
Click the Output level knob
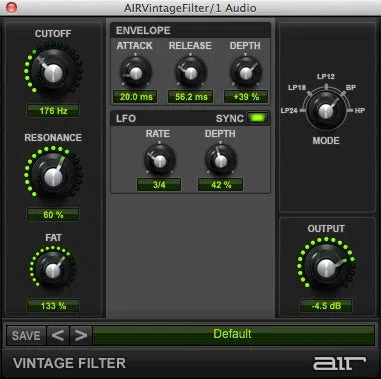pyautogui.click(x=326, y=267)
